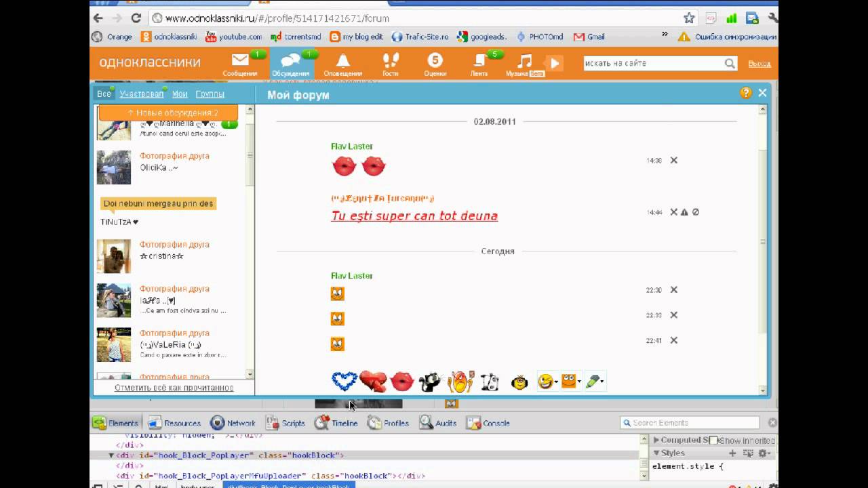Open the DevTools Console panel
The height and width of the screenshot is (488, 868).
click(x=488, y=423)
